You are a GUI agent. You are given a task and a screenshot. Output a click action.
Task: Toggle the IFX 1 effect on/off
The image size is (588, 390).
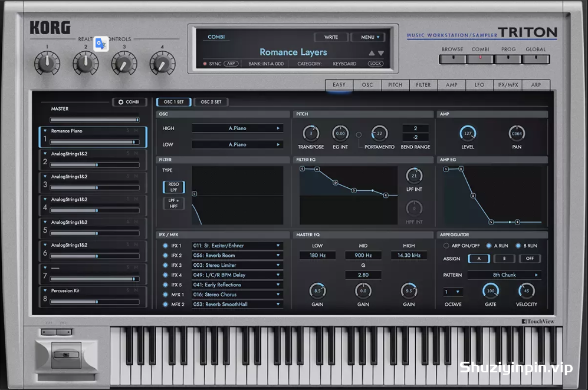coord(165,246)
